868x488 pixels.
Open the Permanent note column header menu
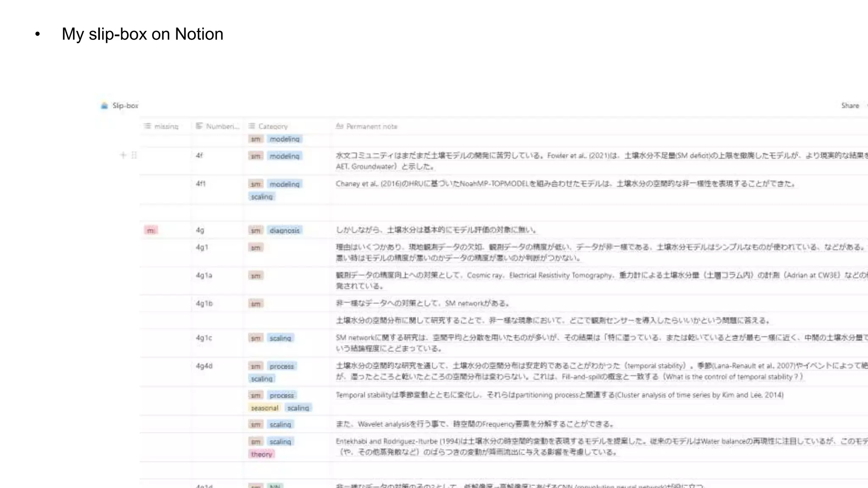pyautogui.click(x=372, y=126)
